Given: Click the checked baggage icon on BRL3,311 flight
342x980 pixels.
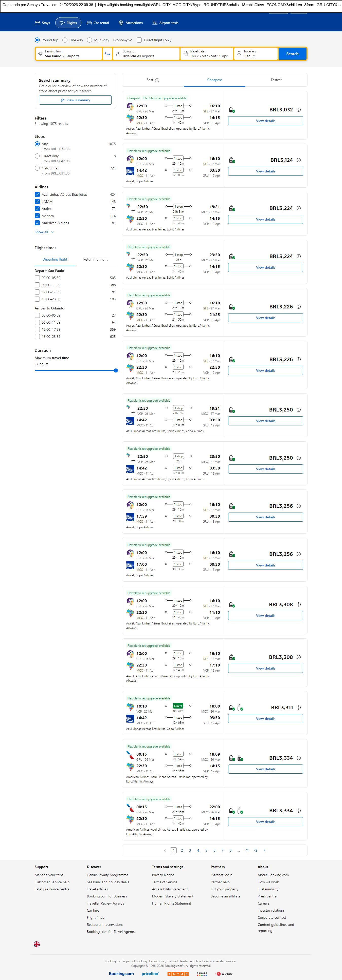Looking at the screenshot, I should pos(240,708).
